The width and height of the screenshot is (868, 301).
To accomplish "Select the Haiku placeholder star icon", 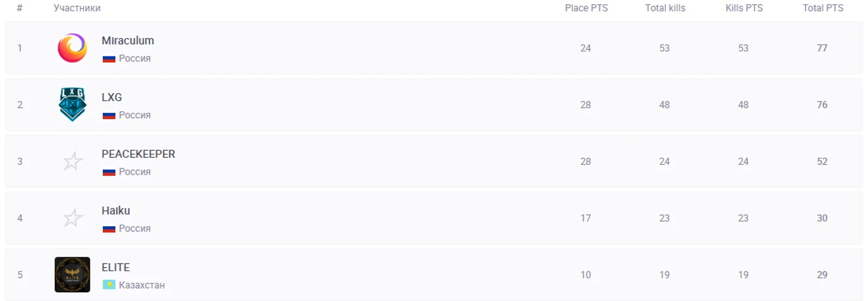I will pos(73,218).
